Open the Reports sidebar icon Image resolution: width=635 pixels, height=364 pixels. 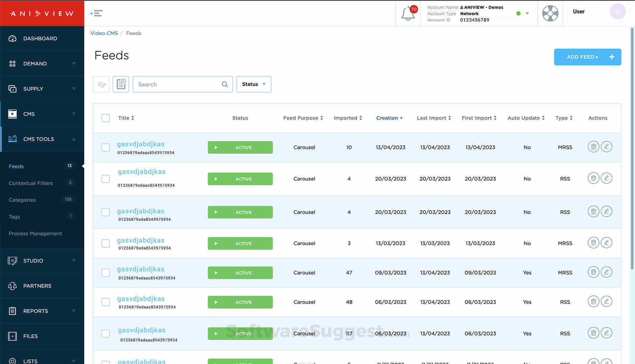click(x=12, y=311)
